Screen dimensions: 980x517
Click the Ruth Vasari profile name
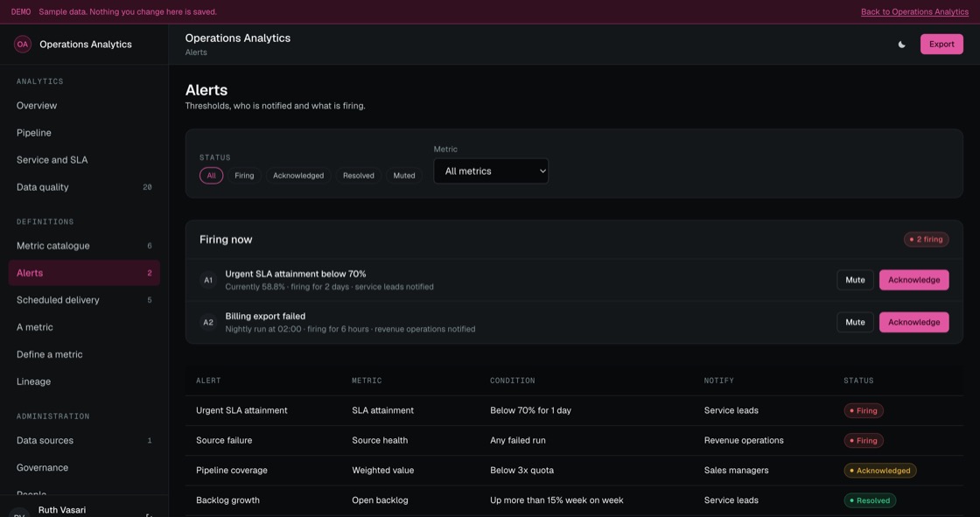coord(62,510)
